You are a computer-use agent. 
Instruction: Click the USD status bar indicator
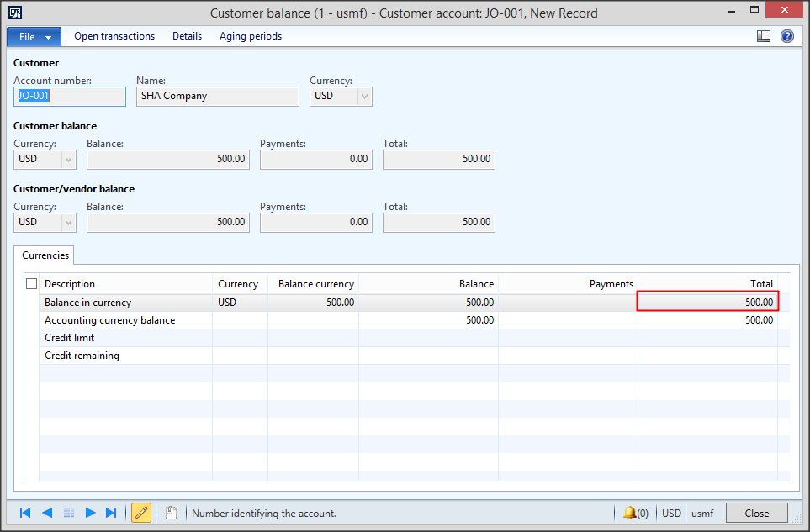[671, 513]
